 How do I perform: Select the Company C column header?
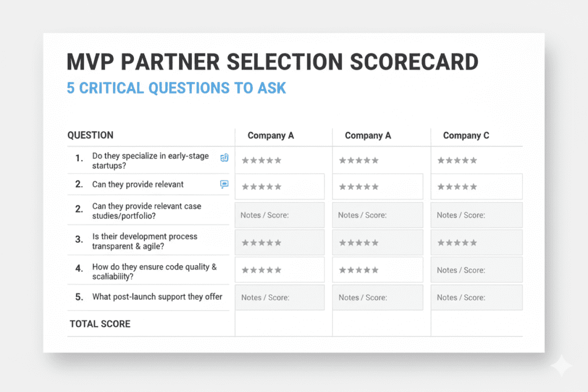click(x=466, y=136)
